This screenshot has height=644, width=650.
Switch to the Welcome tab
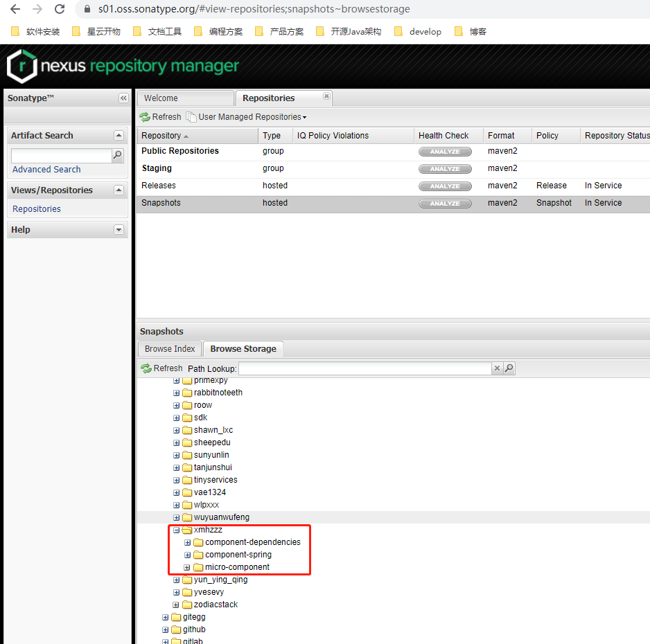pyautogui.click(x=185, y=98)
